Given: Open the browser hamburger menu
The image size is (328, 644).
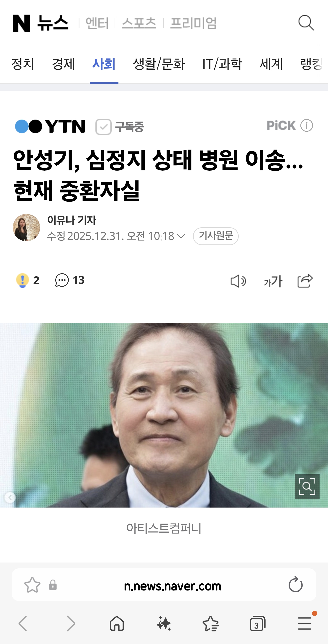Looking at the screenshot, I should point(305,623).
